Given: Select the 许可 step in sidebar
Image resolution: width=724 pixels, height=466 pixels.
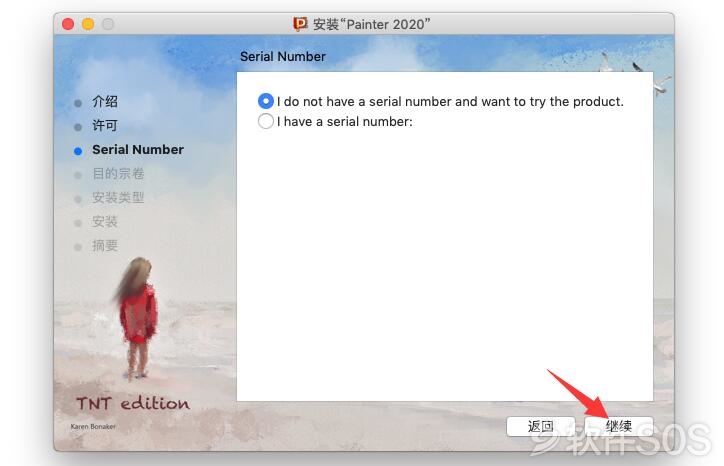Looking at the screenshot, I should pos(105,126).
